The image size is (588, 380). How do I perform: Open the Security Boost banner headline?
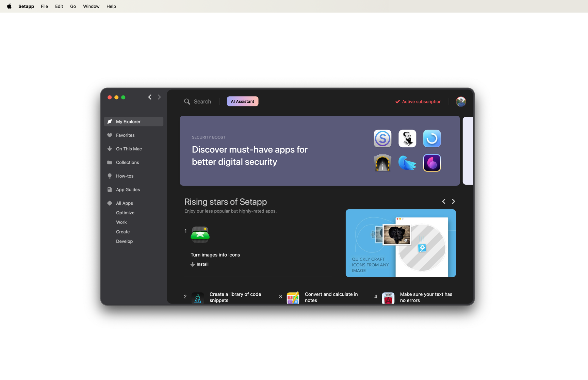click(x=250, y=155)
